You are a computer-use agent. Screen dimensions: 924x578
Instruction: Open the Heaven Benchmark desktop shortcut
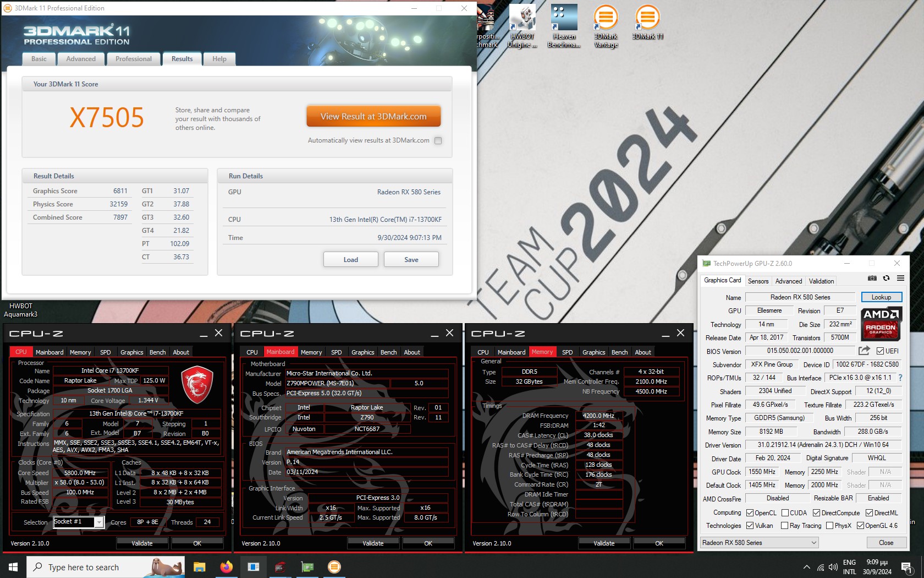(x=564, y=26)
